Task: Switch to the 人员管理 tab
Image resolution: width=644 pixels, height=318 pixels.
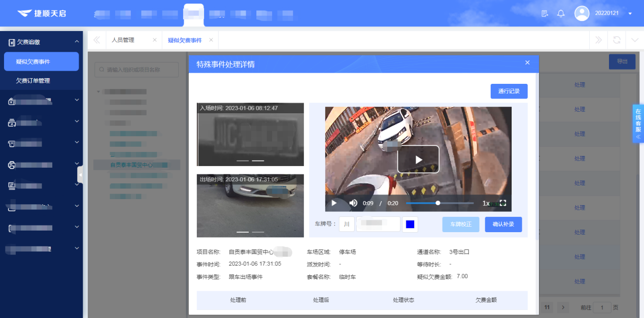Action: [123, 40]
